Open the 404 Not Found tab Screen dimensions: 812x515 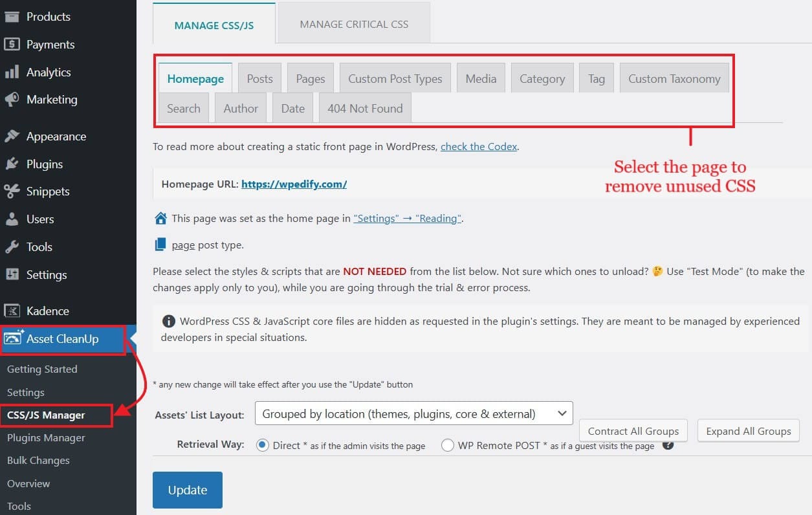tap(365, 108)
